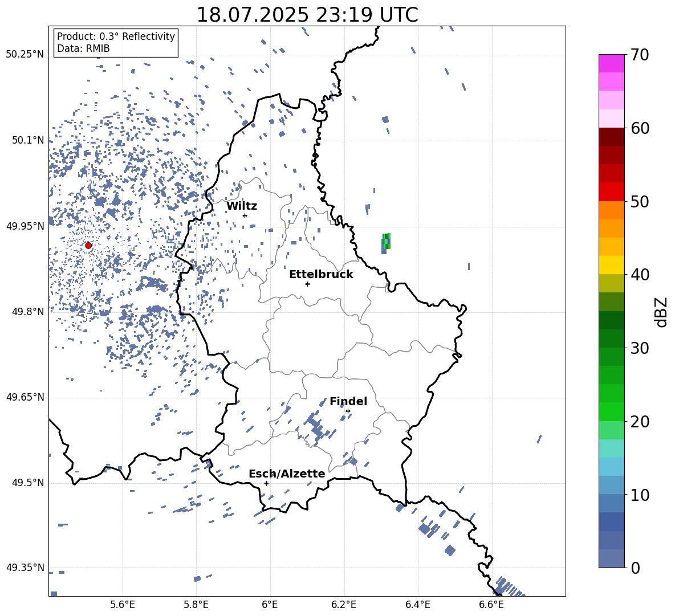The image size is (675, 616).
Task: Click the colorbar tick label 10
Action: (x=640, y=495)
